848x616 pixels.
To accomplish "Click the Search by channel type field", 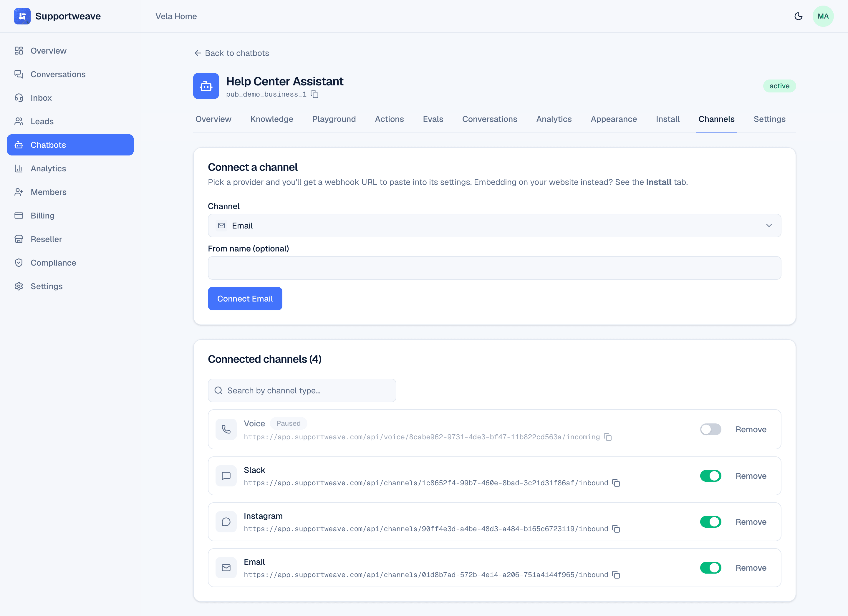I will tap(302, 390).
